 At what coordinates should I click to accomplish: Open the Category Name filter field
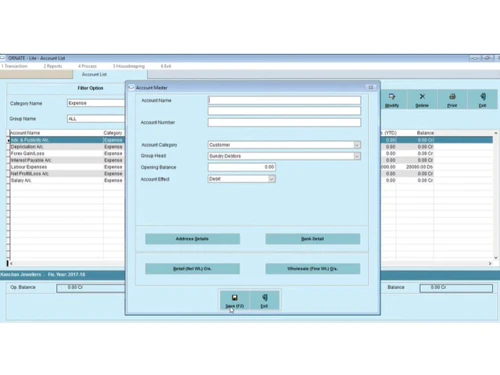coord(96,103)
